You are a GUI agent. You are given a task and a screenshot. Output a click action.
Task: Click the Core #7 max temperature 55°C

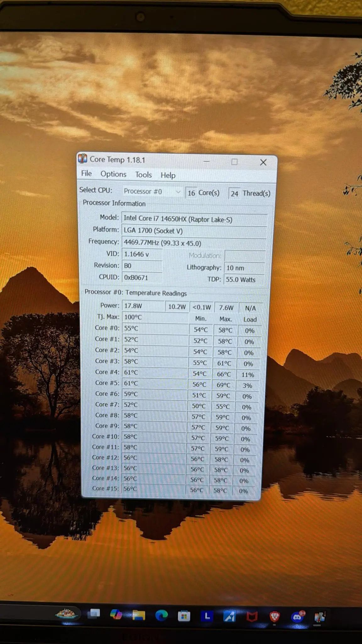(223, 407)
